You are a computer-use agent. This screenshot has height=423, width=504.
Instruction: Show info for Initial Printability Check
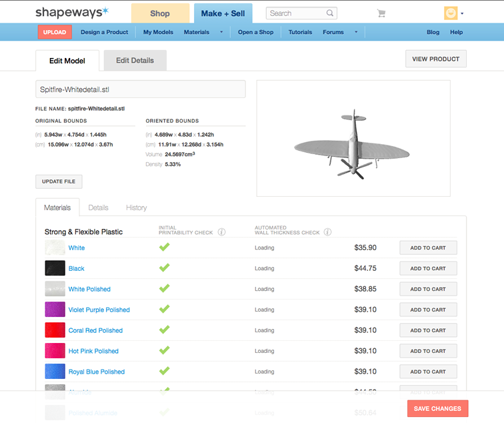tap(221, 232)
